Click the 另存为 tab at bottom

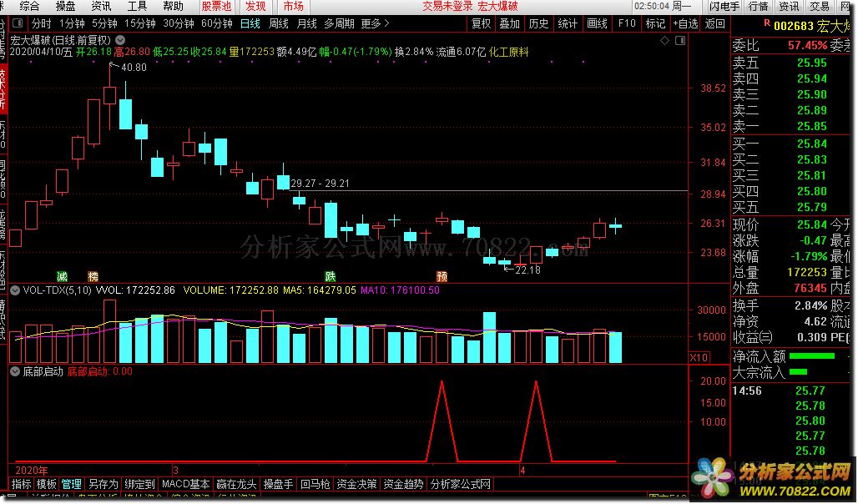103,484
